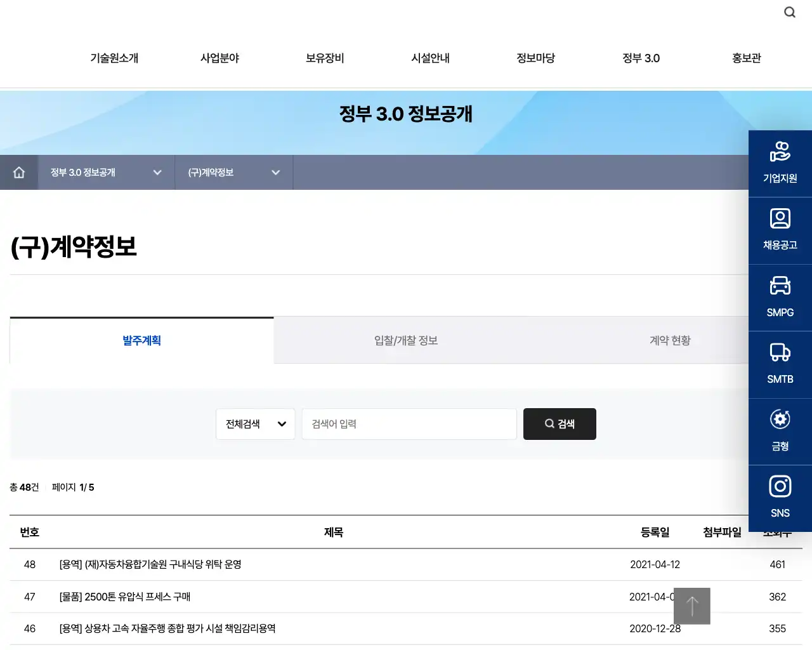This screenshot has width=812, height=650.
Task: Open the 홍보관 menu
Action: (746, 58)
